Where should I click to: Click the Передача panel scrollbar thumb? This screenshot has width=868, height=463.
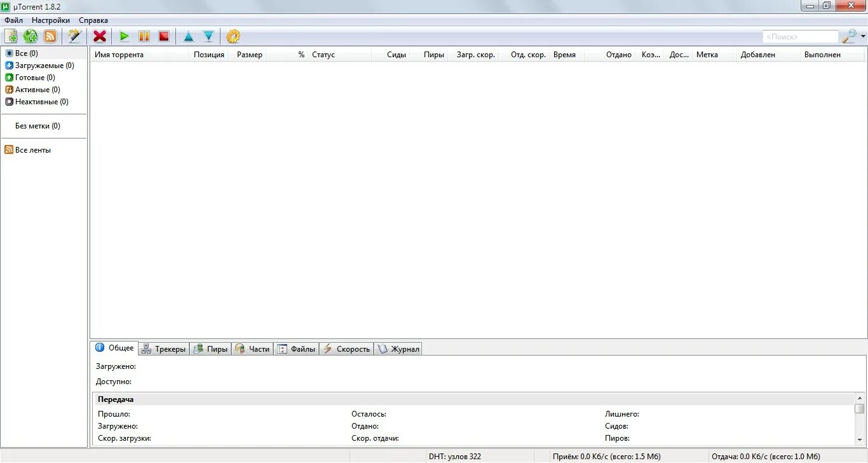tap(860, 408)
